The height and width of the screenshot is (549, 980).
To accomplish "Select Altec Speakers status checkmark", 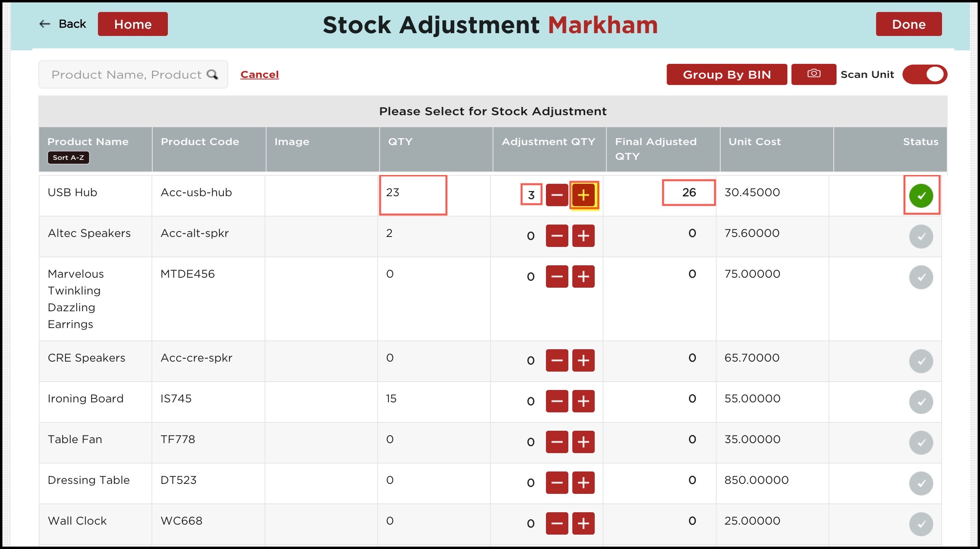I will pyautogui.click(x=921, y=237).
